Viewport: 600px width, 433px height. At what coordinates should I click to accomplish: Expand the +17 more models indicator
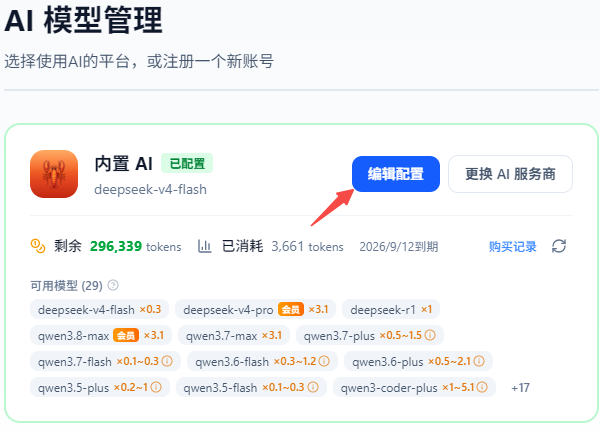coord(520,388)
